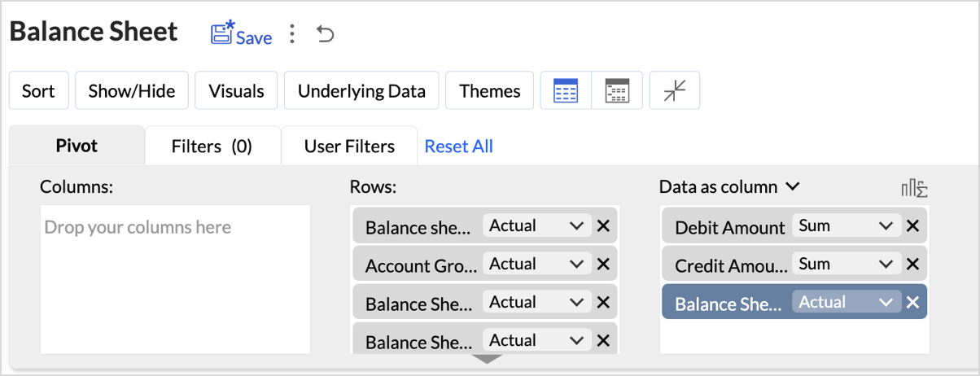This screenshot has height=376, width=980.
Task: Remove the Debit Amount field
Action: 912,226
